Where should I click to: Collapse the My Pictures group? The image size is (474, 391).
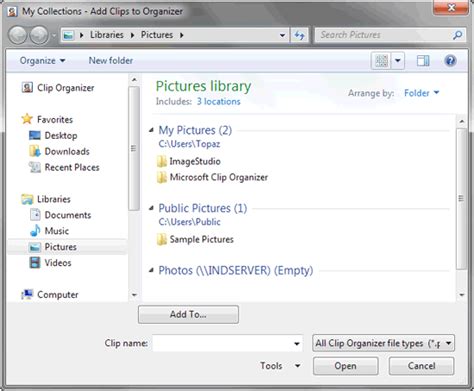coord(151,130)
